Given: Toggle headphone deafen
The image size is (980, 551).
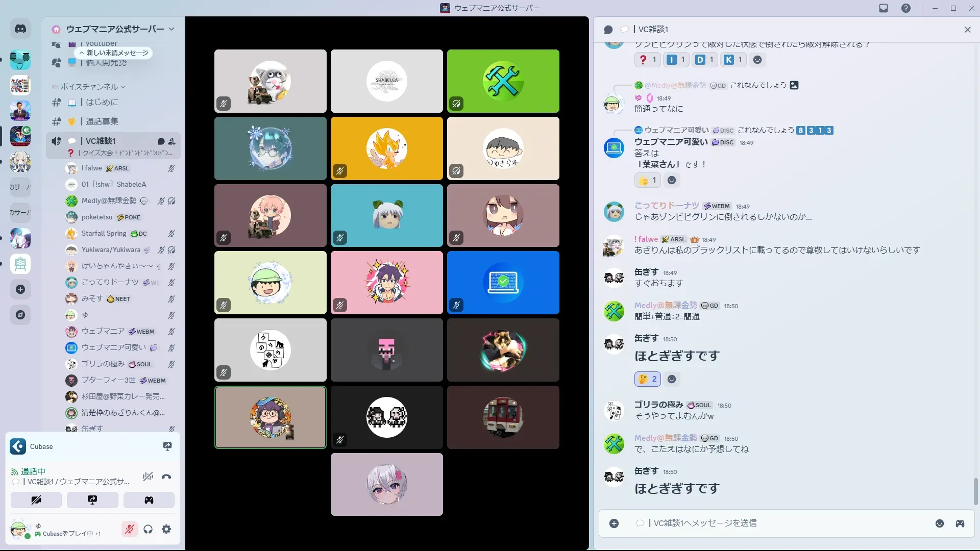Looking at the screenshot, I should 148,530.
